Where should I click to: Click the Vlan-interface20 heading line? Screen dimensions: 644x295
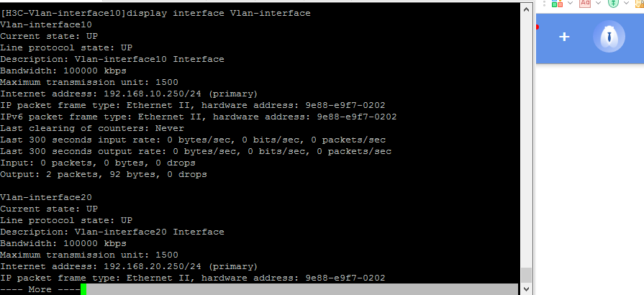(x=46, y=197)
